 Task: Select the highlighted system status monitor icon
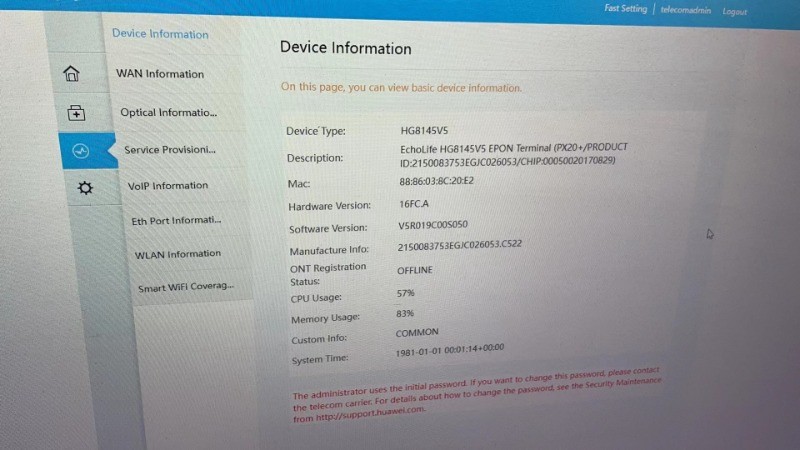tap(81, 151)
